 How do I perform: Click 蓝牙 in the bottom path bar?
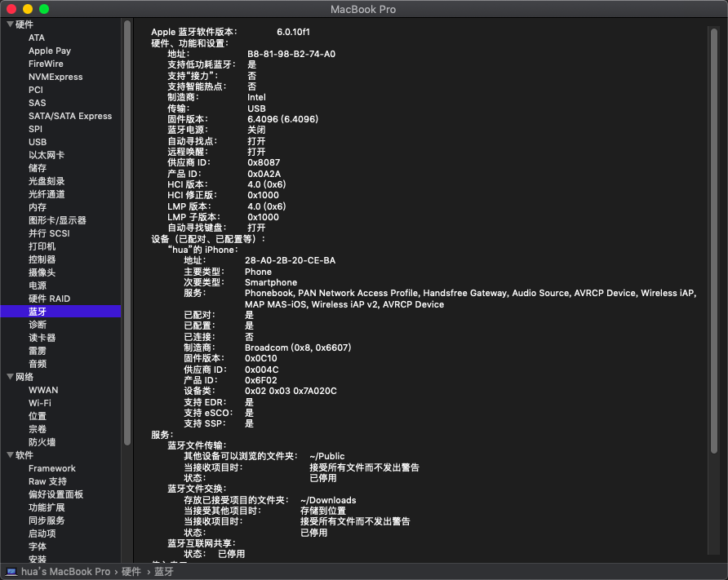[x=164, y=572]
